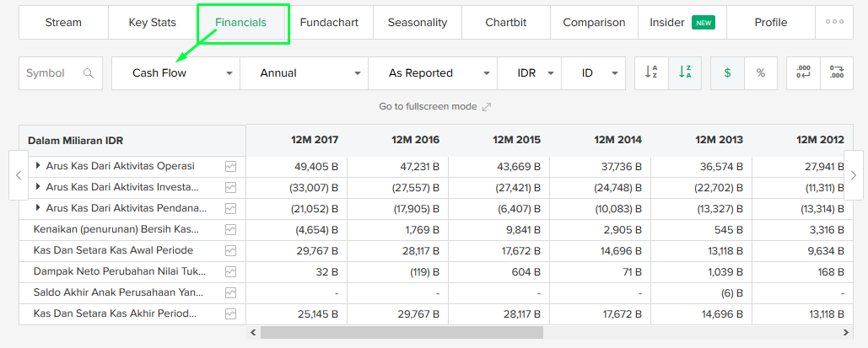868x348 pixels.
Task: Click the search magnifier icon in Symbol box
Action: (88, 73)
